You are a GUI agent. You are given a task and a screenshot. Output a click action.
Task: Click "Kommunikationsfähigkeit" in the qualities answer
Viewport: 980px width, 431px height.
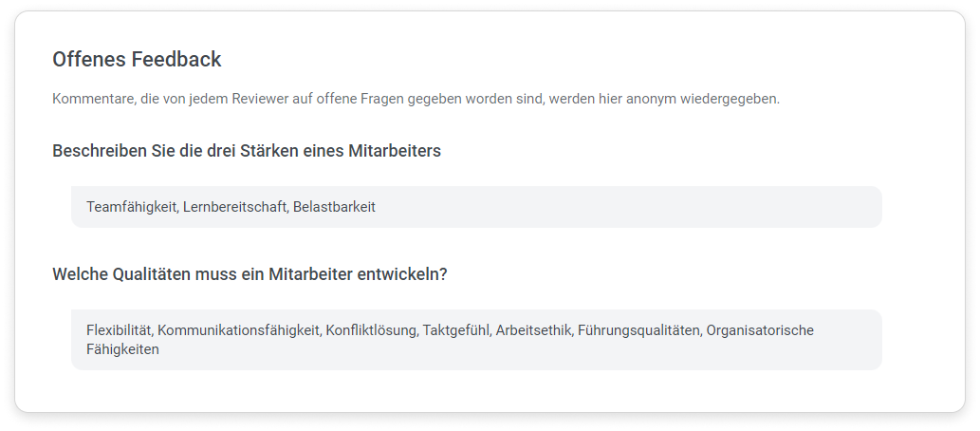point(239,330)
